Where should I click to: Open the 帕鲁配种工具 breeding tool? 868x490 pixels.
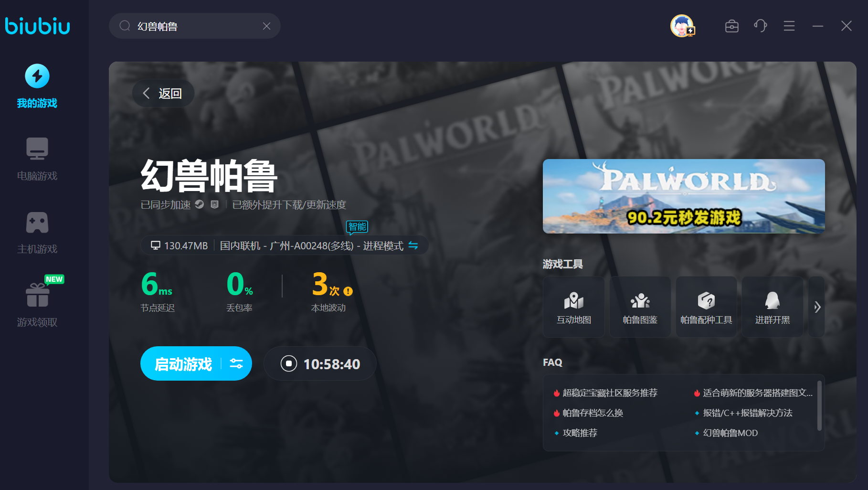tap(706, 307)
